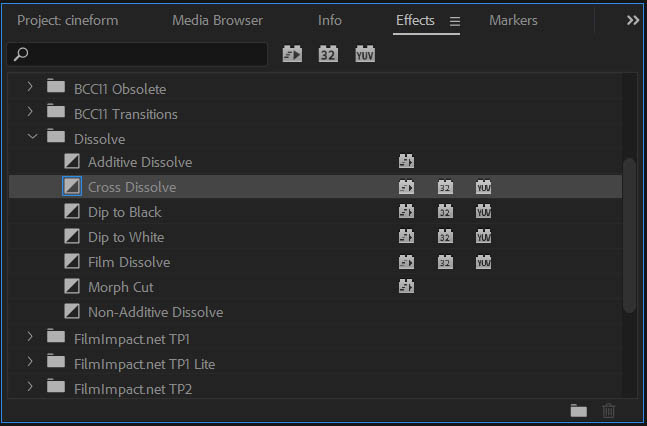Create a new custom bin folder
Viewport: 647px width, 426px height.
pyautogui.click(x=579, y=411)
